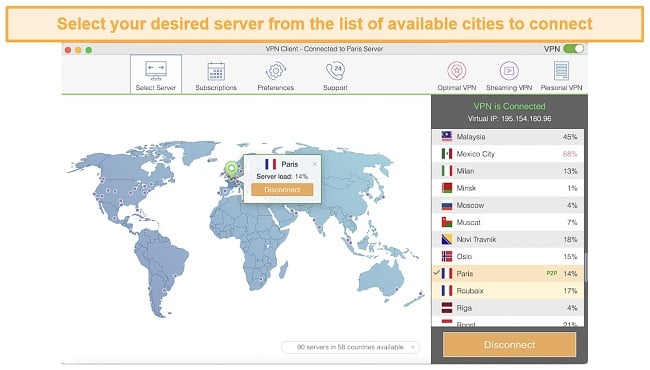
Task: Toggle the VPN switch off
Action: (574, 49)
